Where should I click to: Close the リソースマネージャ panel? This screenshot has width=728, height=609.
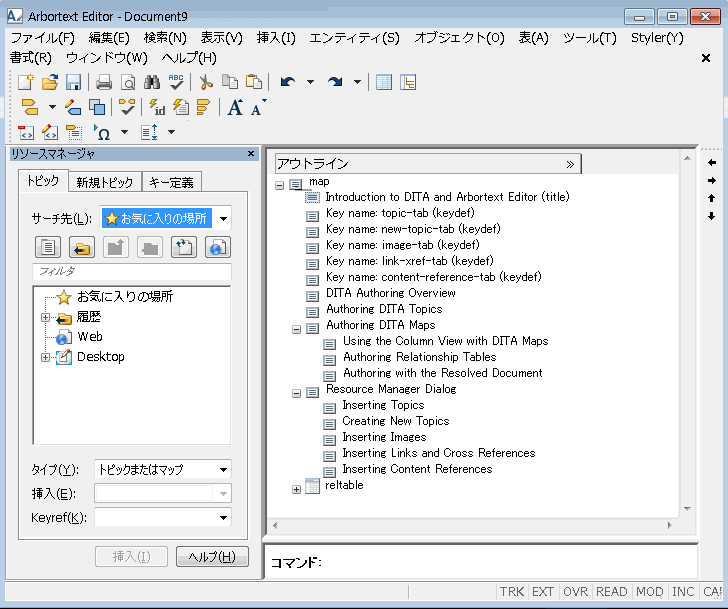251,154
